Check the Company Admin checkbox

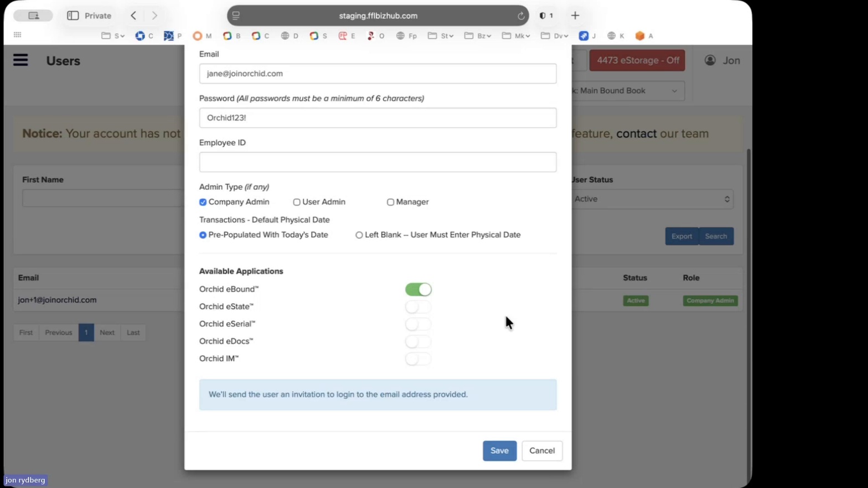click(203, 202)
